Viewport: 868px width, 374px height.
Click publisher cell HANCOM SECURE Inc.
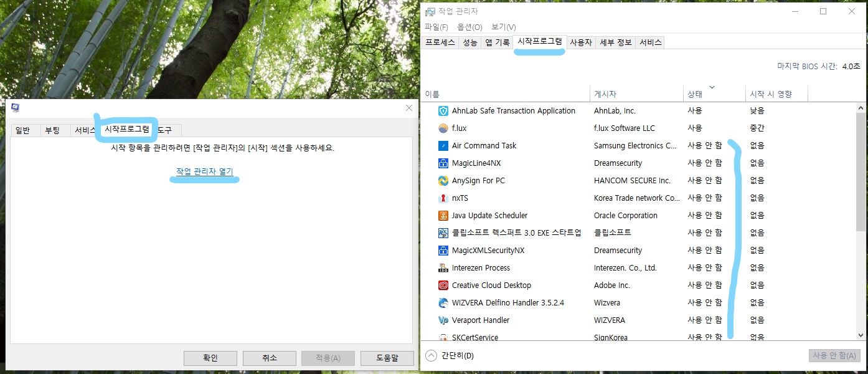632,181
